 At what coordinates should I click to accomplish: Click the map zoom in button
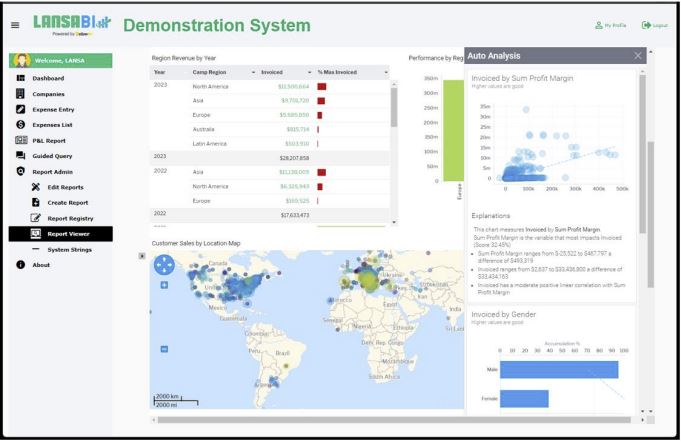(x=164, y=286)
